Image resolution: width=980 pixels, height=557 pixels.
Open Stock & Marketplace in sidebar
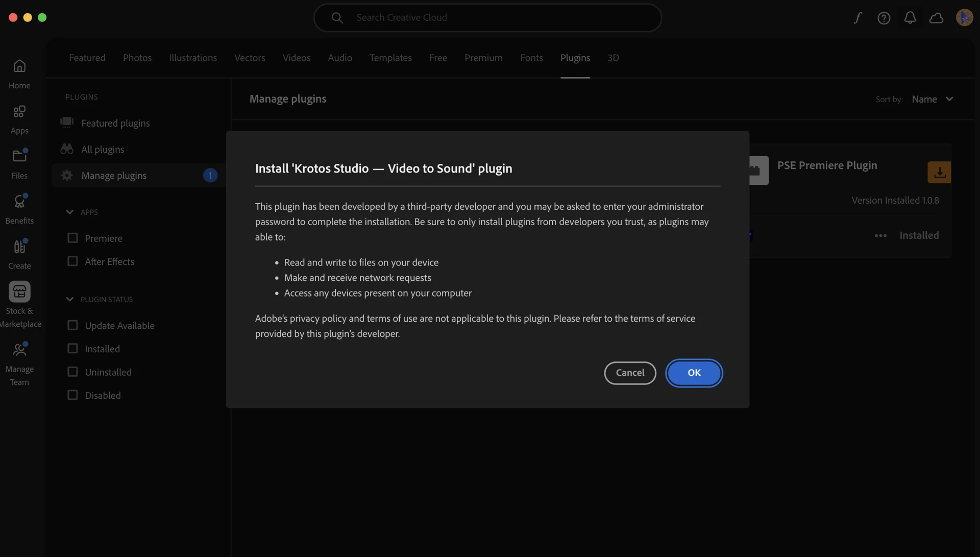click(x=19, y=305)
